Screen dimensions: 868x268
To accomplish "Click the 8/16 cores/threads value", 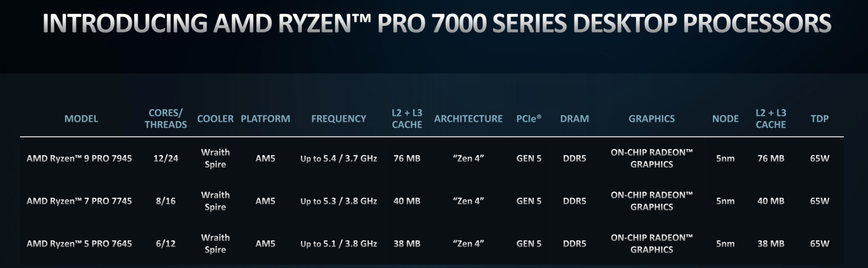I will pos(165,201).
